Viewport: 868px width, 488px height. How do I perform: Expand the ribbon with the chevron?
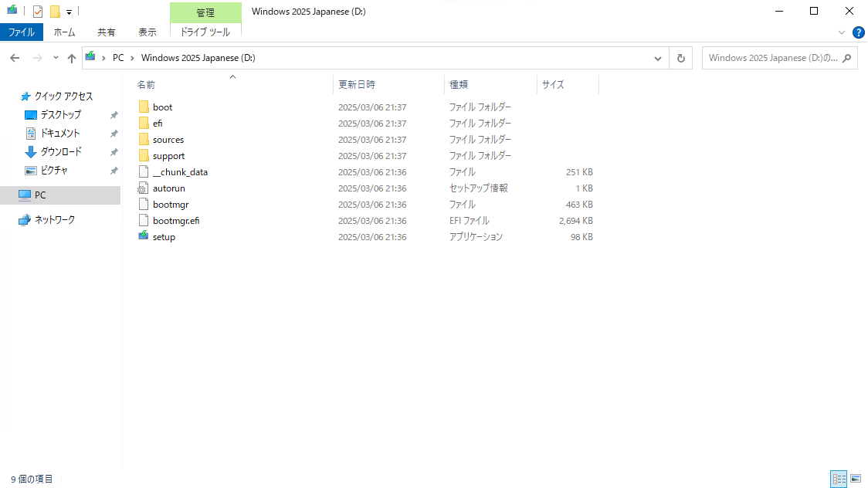click(842, 32)
